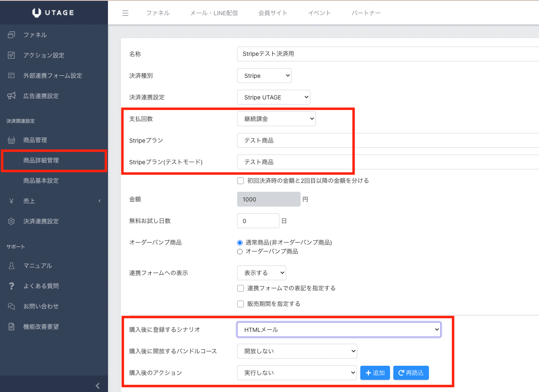Click the 無料お試し日数 input field

tap(258, 221)
